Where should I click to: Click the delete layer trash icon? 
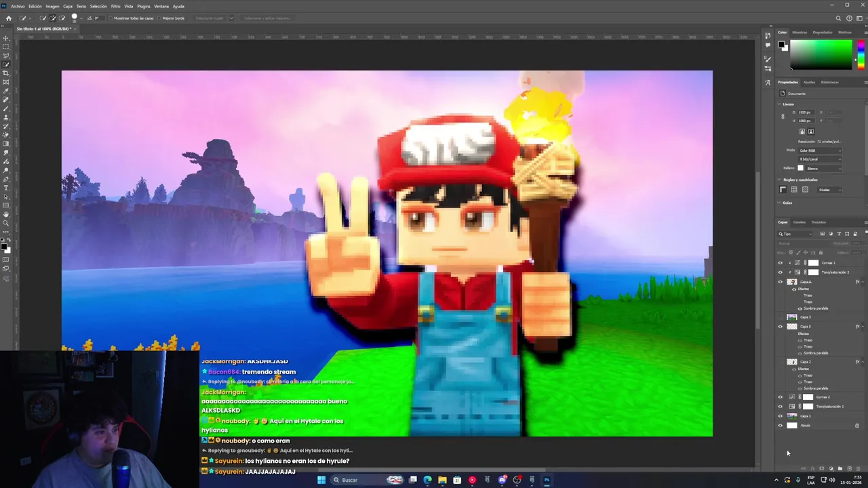pos(859,468)
